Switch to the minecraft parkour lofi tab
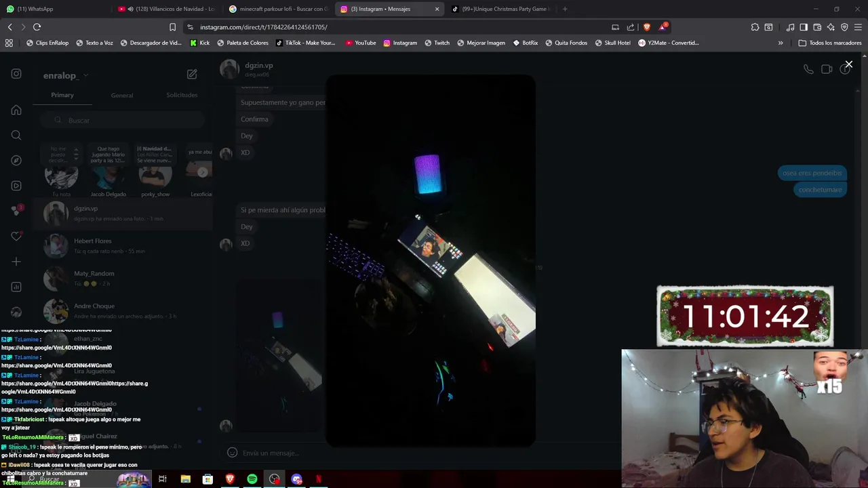Screen dimensions: 868x488 (x=278, y=9)
